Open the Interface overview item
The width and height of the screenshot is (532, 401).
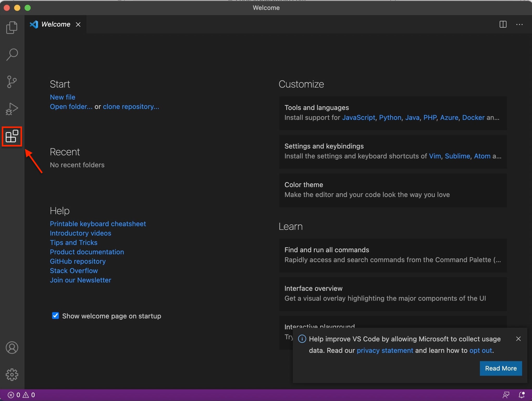393,294
